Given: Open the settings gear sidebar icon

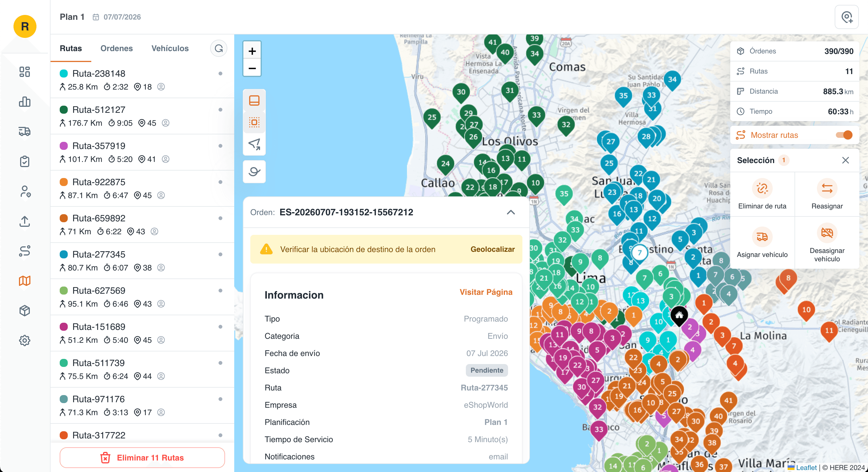Looking at the screenshot, I should click(x=25, y=341).
